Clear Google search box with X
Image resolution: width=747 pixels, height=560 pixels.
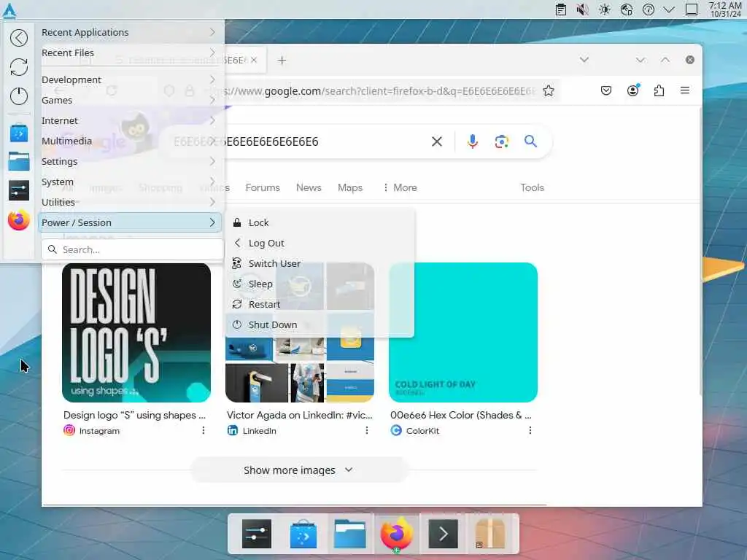pyautogui.click(x=436, y=141)
